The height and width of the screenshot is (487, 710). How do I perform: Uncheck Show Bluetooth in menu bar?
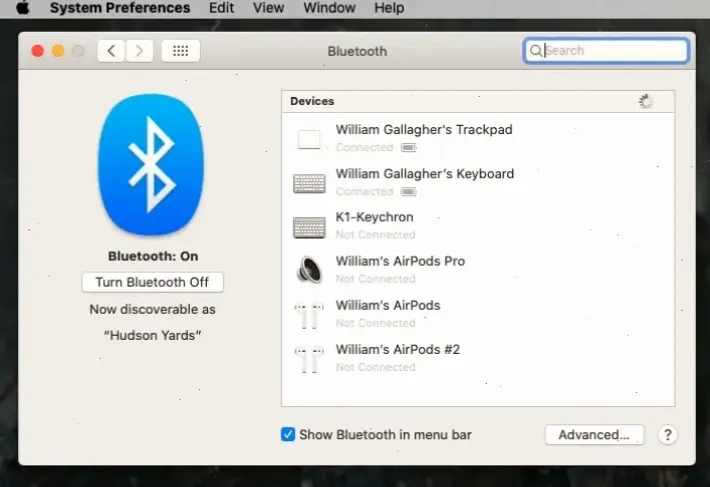point(288,435)
